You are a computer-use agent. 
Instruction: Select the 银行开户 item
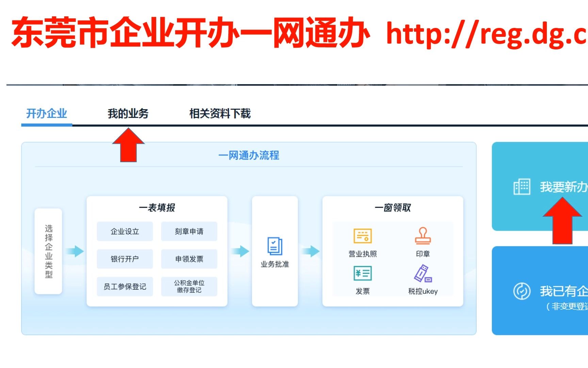125,259
